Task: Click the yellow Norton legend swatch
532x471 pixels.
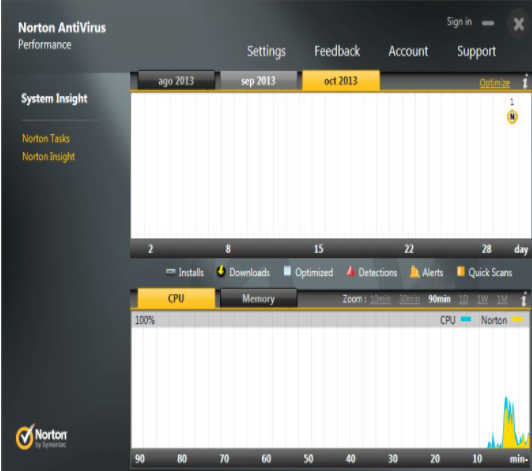Action: 518,319
